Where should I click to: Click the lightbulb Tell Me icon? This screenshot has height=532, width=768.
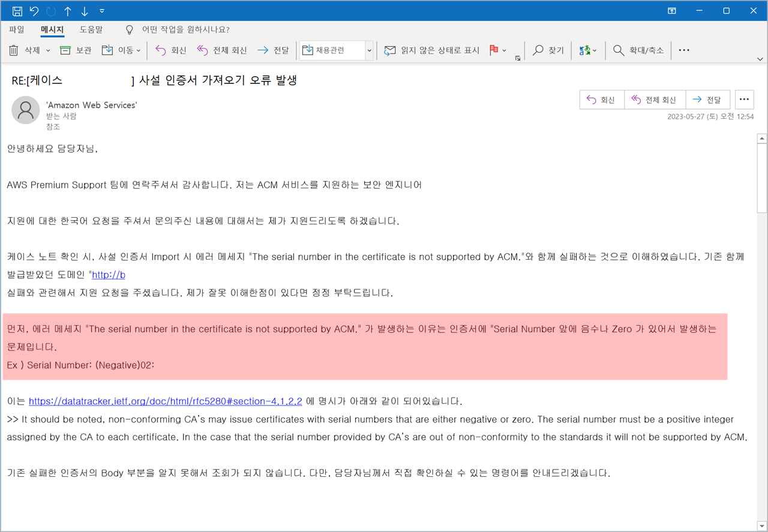click(129, 29)
